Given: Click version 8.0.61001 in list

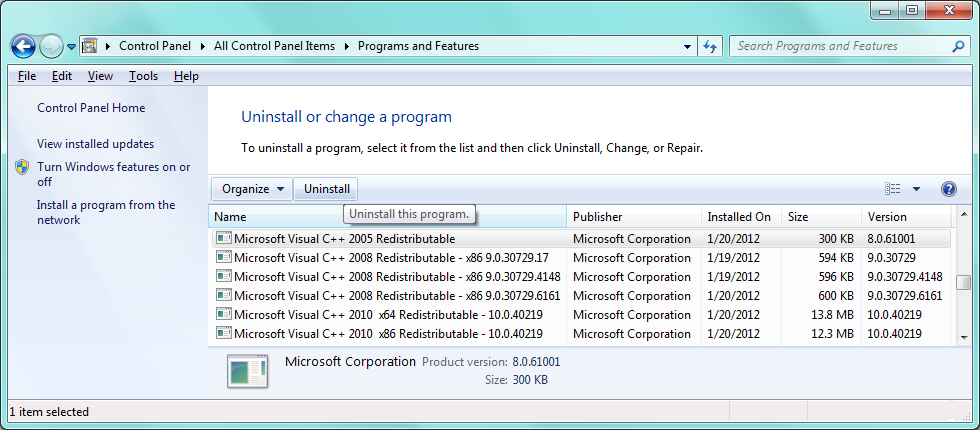Looking at the screenshot, I should [892, 239].
